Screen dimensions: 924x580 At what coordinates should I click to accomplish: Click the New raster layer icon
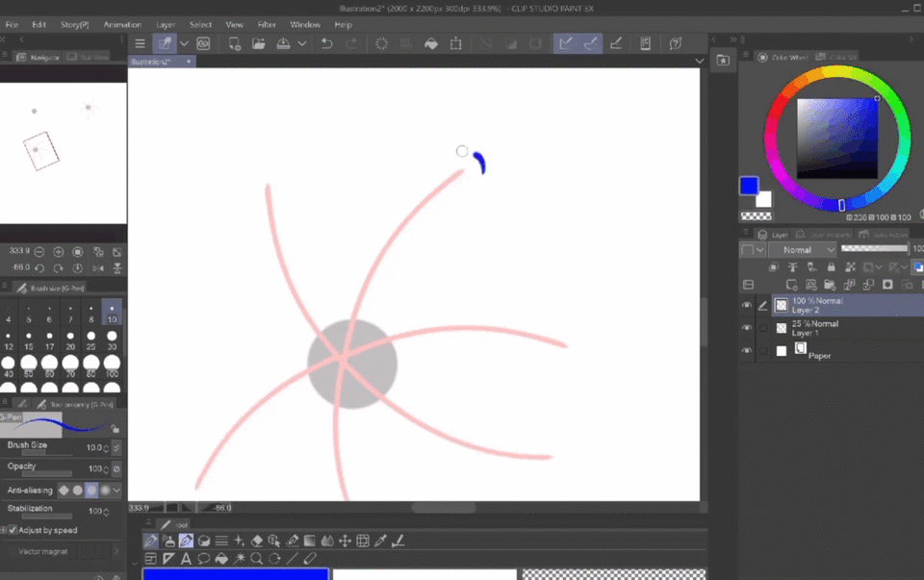[x=792, y=285]
